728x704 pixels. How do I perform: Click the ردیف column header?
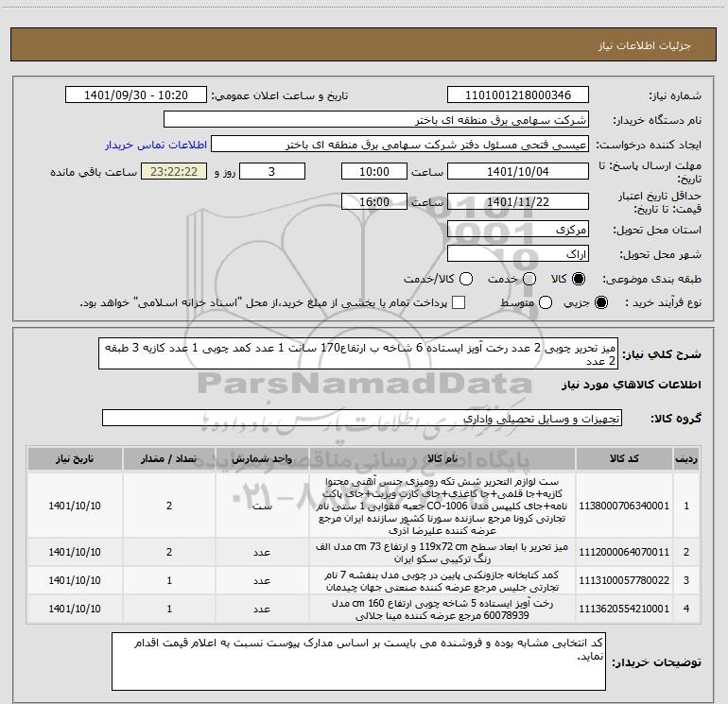click(x=686, y=458)
